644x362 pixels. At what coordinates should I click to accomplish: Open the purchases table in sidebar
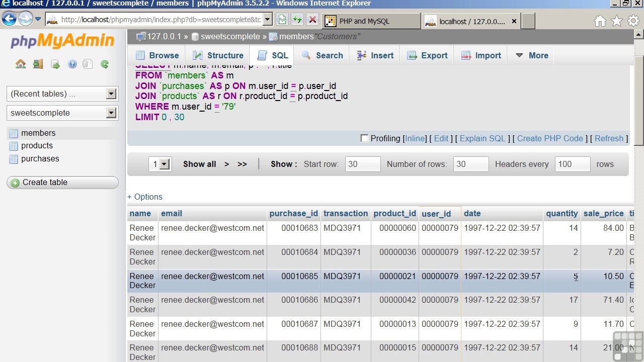(40, 159)
